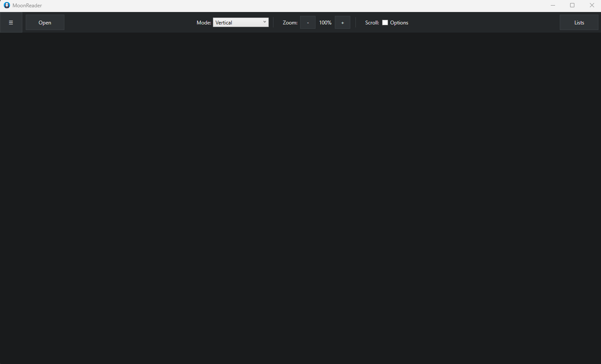Image resolution: width=601 pixels, height=364 pixels.
Task: Minimize the MoonReader window
Action: (x=553, y=5)
